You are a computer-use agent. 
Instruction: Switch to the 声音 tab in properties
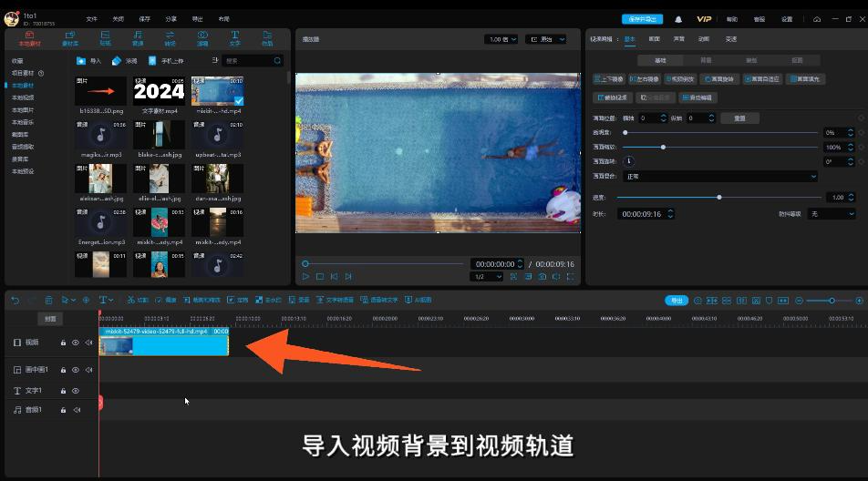[678, 39]
